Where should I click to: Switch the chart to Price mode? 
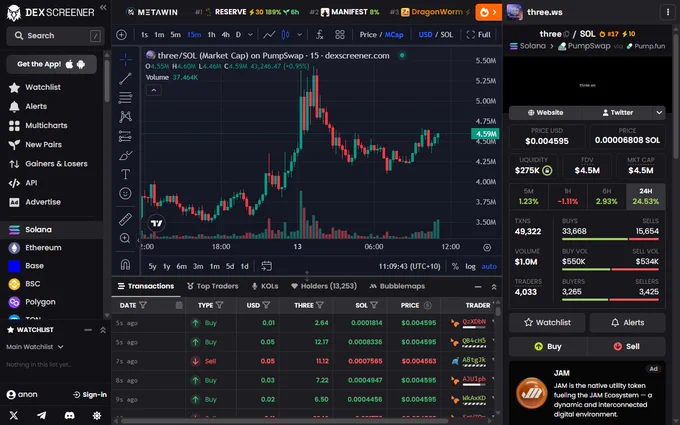[368, 35]
